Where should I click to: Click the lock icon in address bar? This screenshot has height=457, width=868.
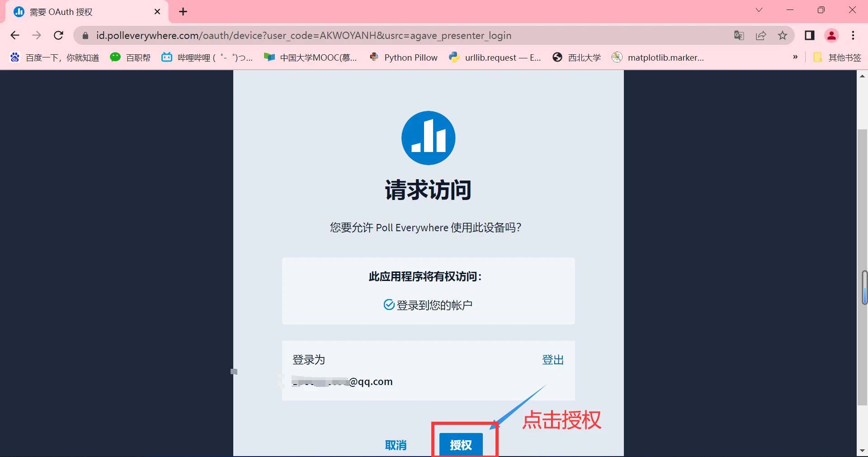[x=85, y=35]
